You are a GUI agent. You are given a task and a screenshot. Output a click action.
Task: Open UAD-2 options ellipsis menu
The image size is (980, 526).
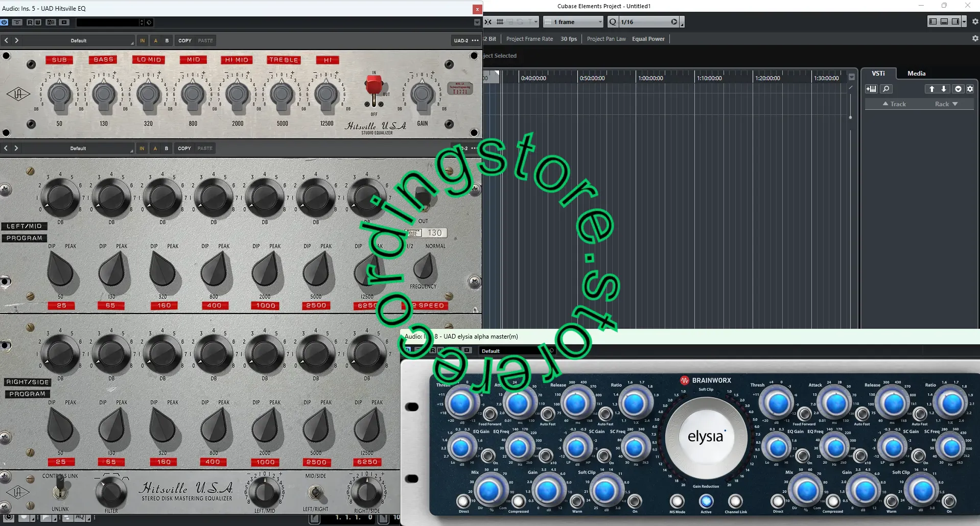coord(475,40)
